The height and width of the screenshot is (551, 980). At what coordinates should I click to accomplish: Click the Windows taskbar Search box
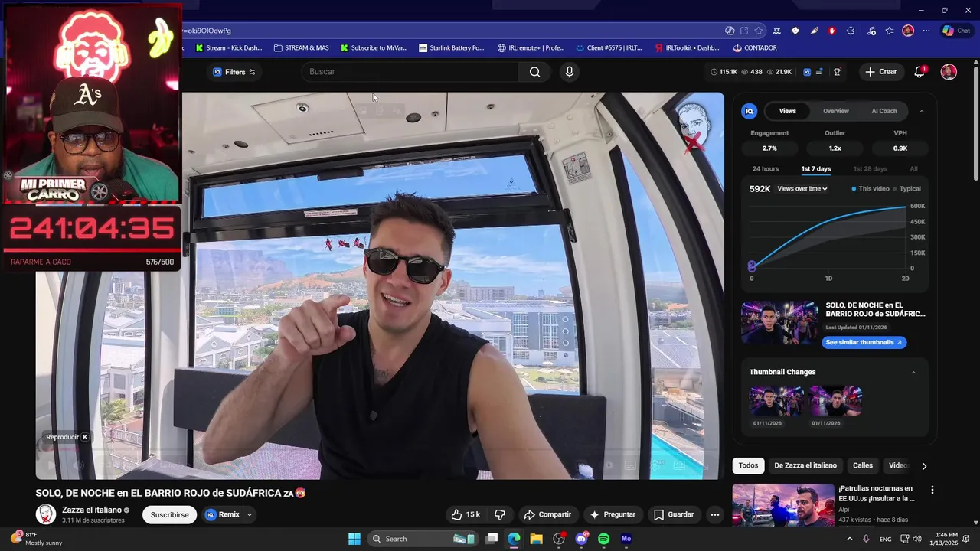pyautogui.click(x=423, y=539)
